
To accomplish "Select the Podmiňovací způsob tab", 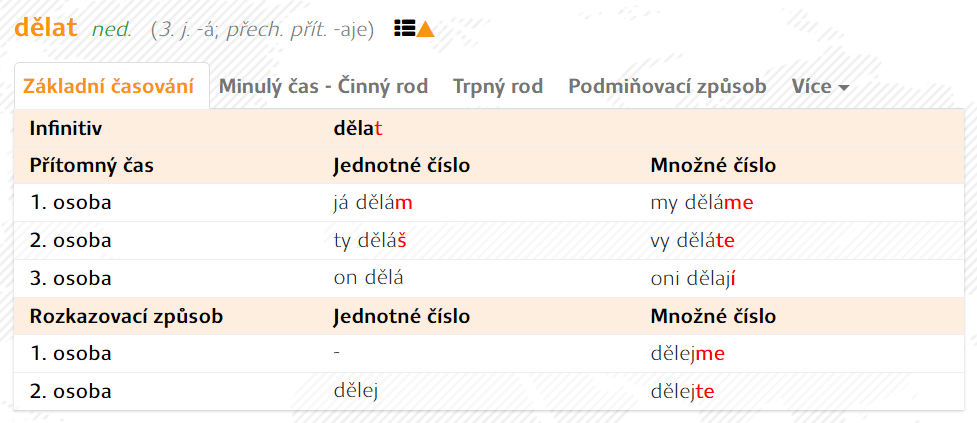I will tap(667, 86).
